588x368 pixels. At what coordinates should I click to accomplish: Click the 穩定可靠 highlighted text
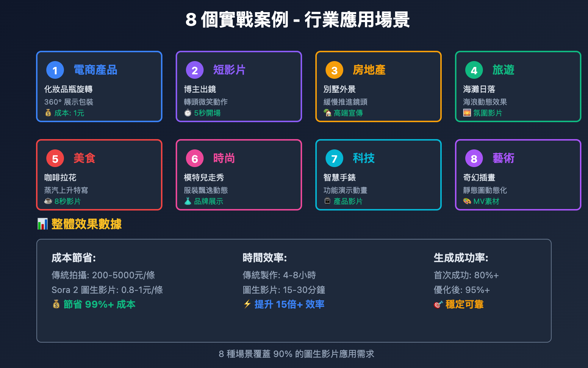(x=464, y=304)
